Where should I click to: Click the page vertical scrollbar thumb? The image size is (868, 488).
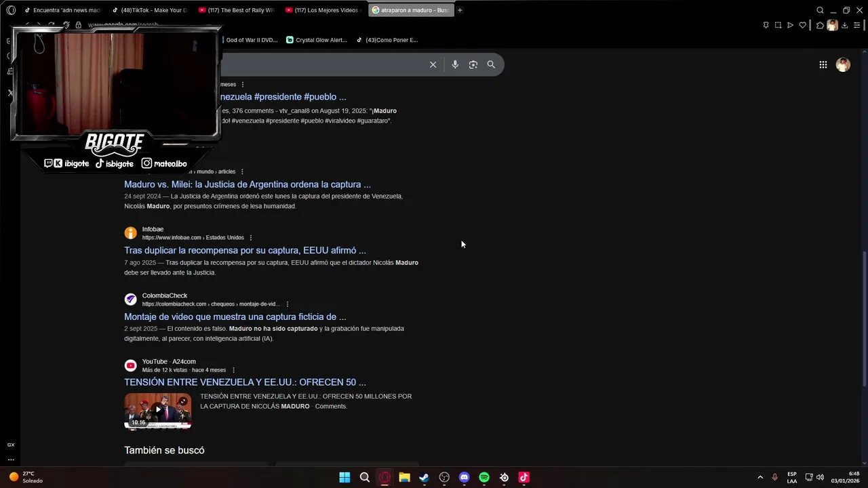864,319
